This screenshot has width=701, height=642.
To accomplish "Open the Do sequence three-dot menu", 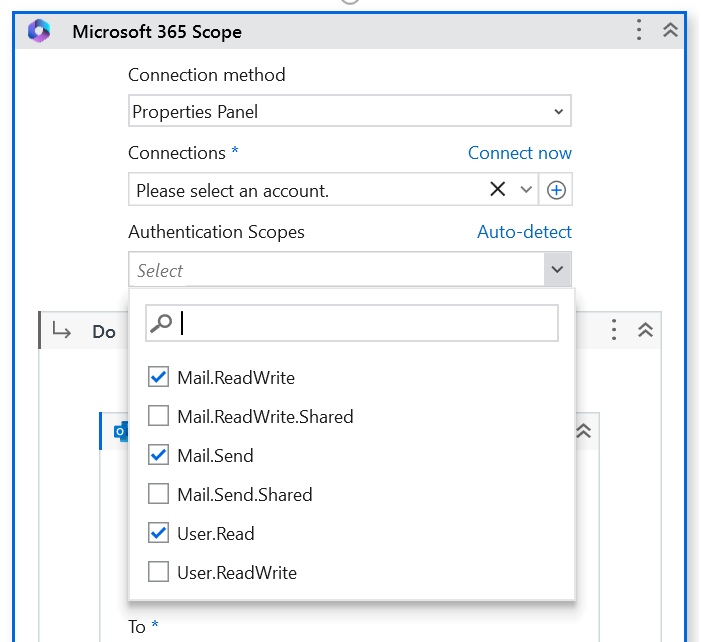I will coord(614,330).
